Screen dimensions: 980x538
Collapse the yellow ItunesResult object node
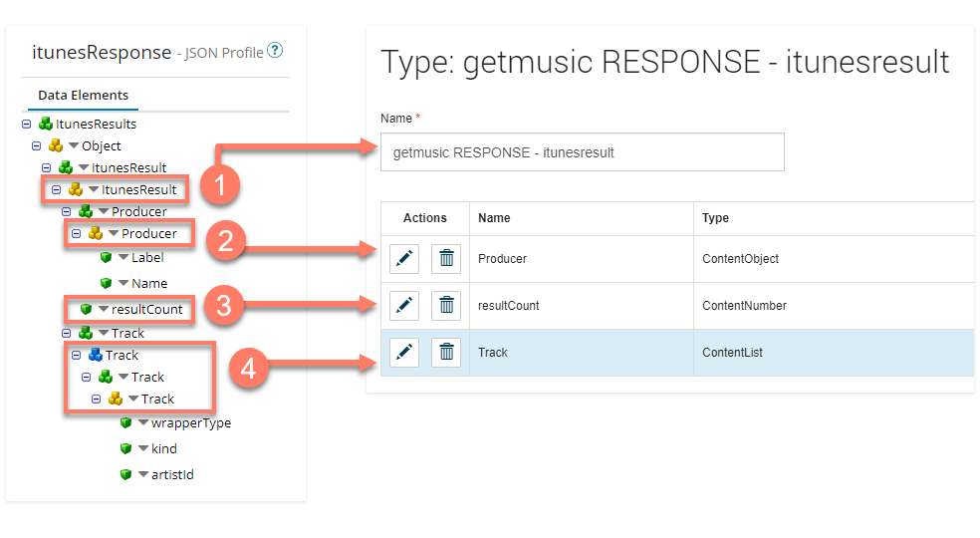click(56, 189)
